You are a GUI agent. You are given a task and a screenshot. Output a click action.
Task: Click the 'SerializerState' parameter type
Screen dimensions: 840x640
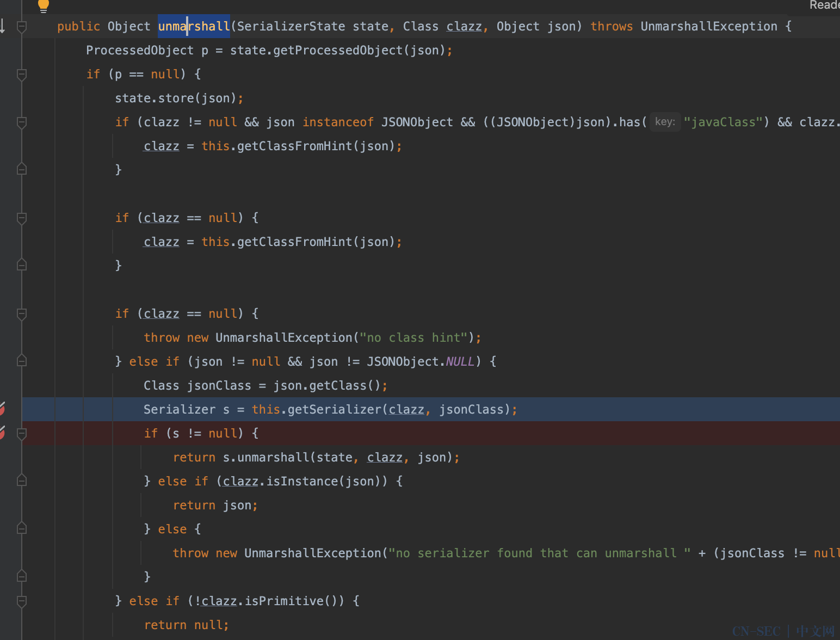point(291,26)
